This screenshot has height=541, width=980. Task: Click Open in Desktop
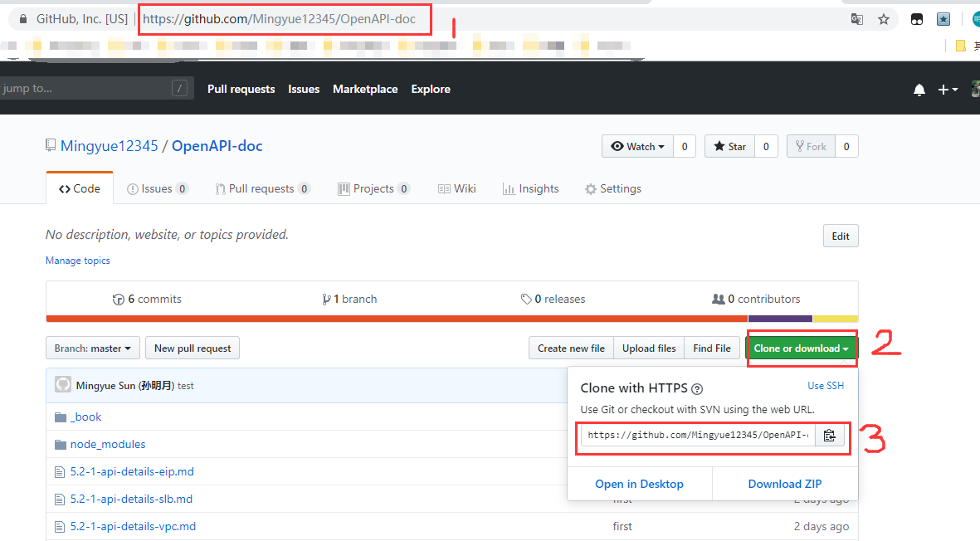[640, 484]
